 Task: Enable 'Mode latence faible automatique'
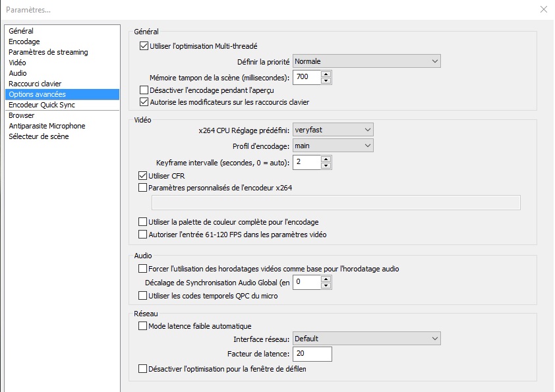143,326
